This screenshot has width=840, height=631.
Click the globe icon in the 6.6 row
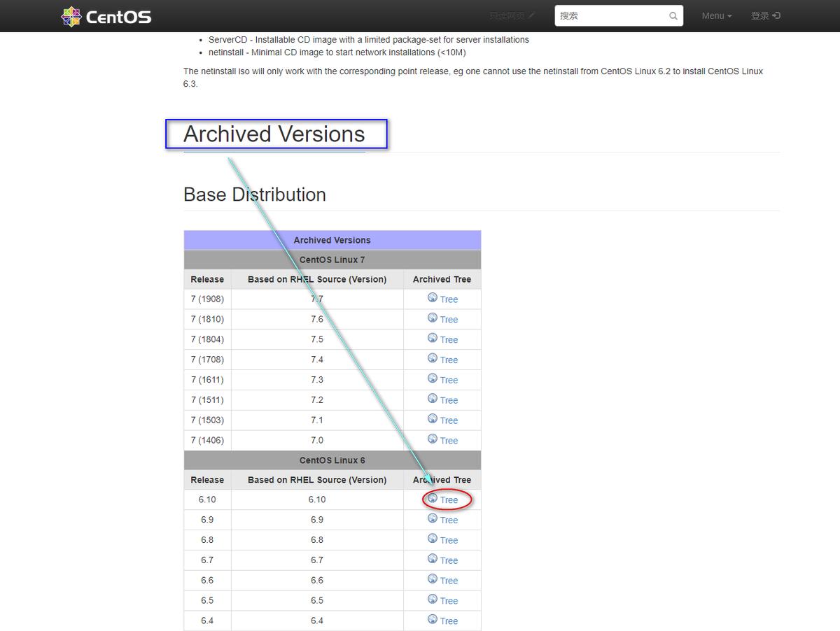pos(433,580)
